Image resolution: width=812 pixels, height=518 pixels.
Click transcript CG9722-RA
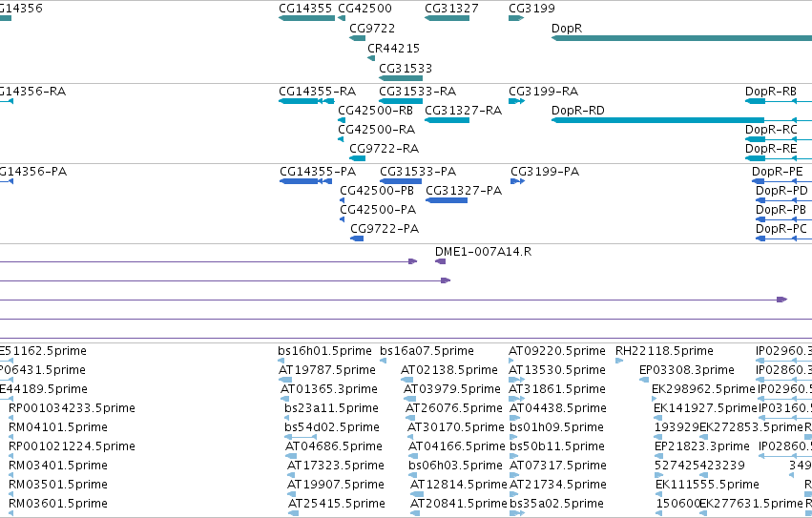[357, 158]
